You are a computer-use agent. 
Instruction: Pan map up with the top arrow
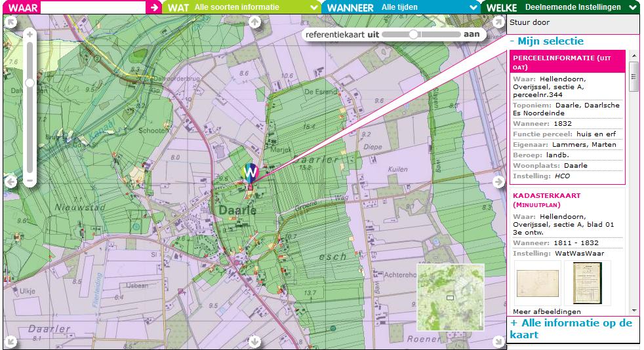tap(255, 22)
